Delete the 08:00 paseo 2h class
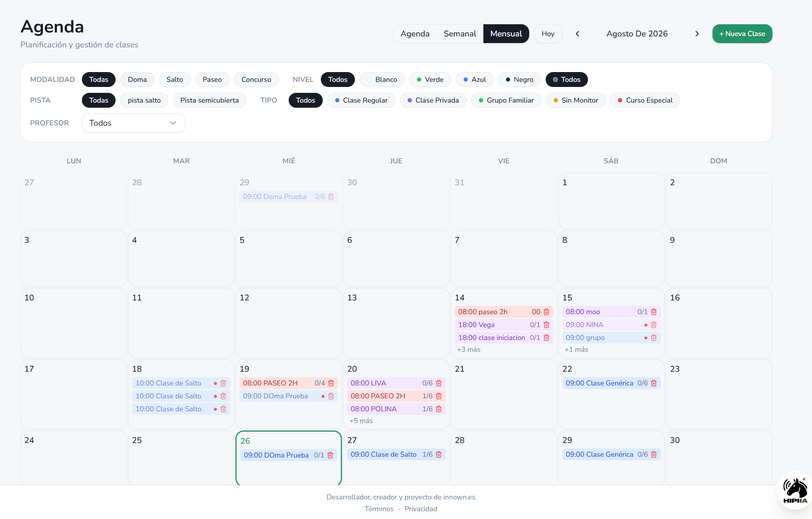Image resolution: width=812 pixels, height=519 pixels. point(546,312)
